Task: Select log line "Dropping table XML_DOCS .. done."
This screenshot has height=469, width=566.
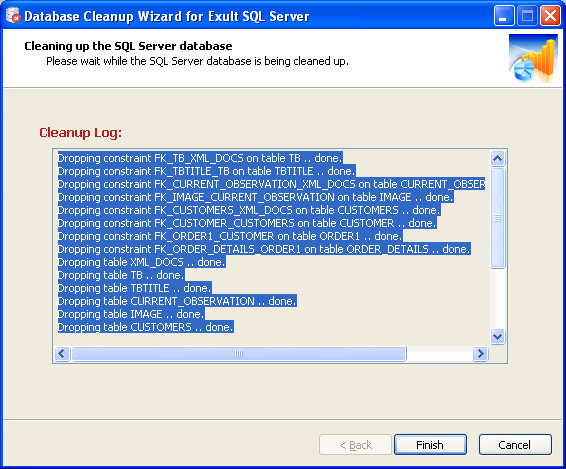Action: pos(142,262)
